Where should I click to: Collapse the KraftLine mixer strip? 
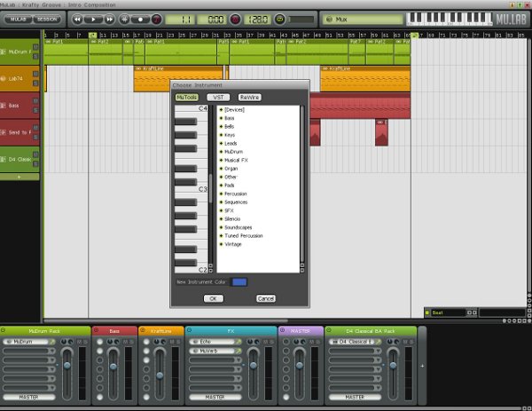[x=143, y=330]
